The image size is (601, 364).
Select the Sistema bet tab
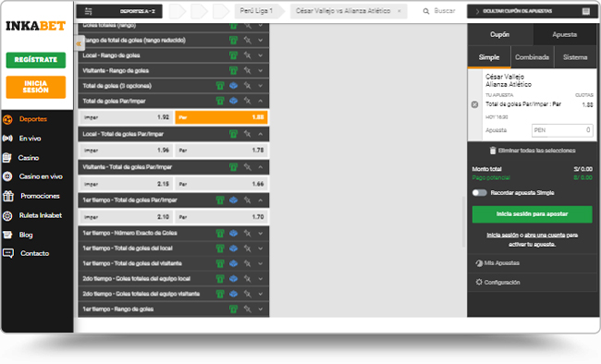tap(575, 57)
